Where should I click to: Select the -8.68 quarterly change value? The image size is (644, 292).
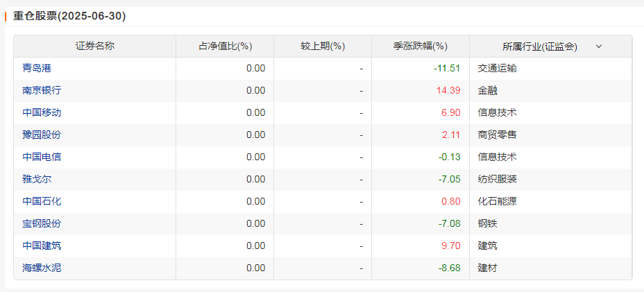[449, 268]
